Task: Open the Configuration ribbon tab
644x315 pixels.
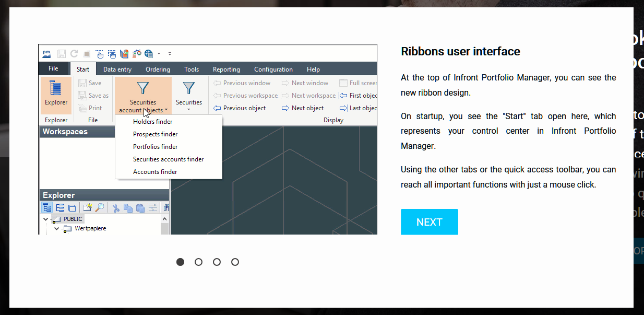Action: (x=273, y=69)
